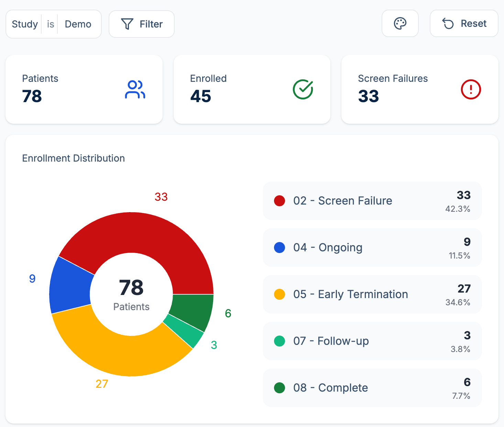Image resolution: width=504 pixels, height=427 pixels.
Task: Open the Study filter field
Action: [x=25, y=24]
